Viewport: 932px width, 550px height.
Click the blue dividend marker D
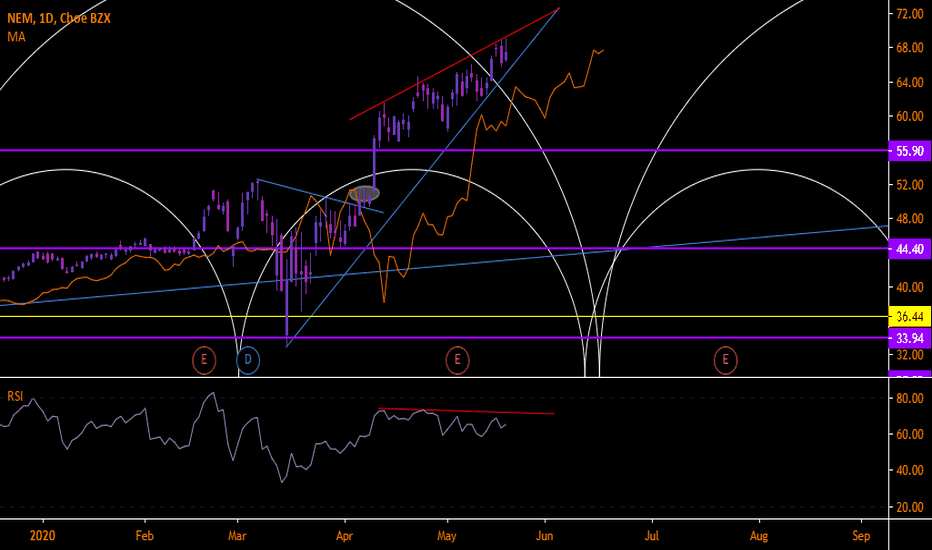pos(248,360)
